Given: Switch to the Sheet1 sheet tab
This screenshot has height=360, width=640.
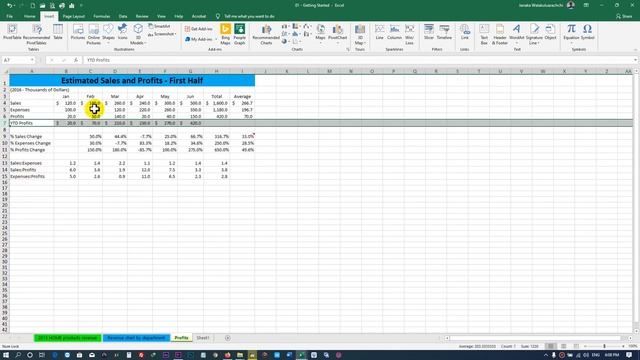Looking at the screenshot, I should 203,338.
